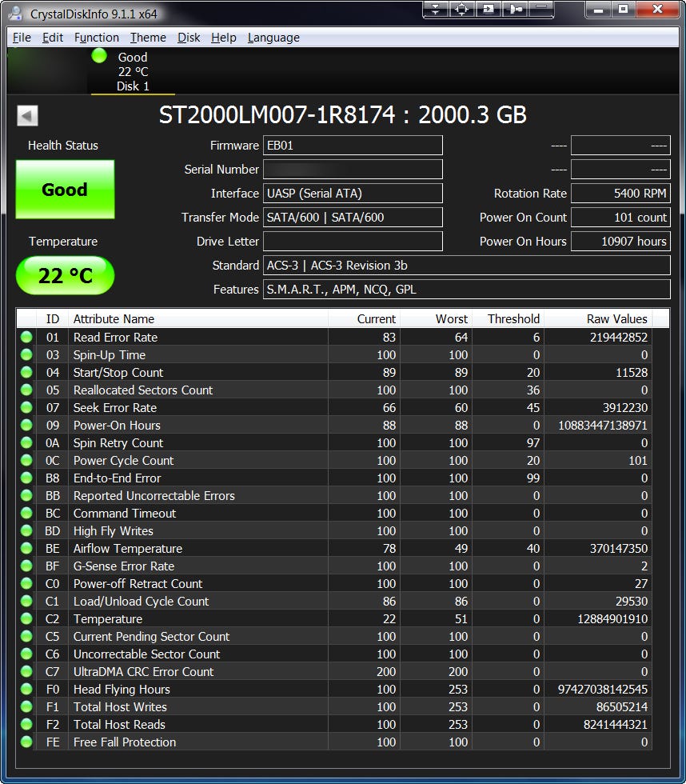Image resolution: width=686 pixels, height=784 pixels.
Task: Click status orb for Power-On Hours row
Action: pyautogui.click(x=26, y=425)
